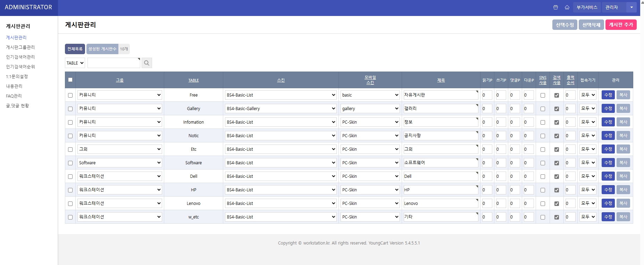Go to 게시판그룹관리 in the sidebar
The height and width of the screenshot is (265, 644).
20,47
